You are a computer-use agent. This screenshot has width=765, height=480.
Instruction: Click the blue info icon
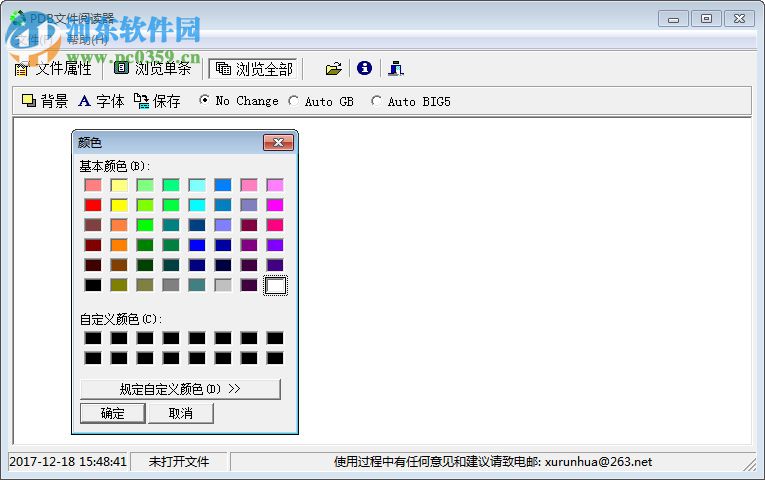(364, 68)
